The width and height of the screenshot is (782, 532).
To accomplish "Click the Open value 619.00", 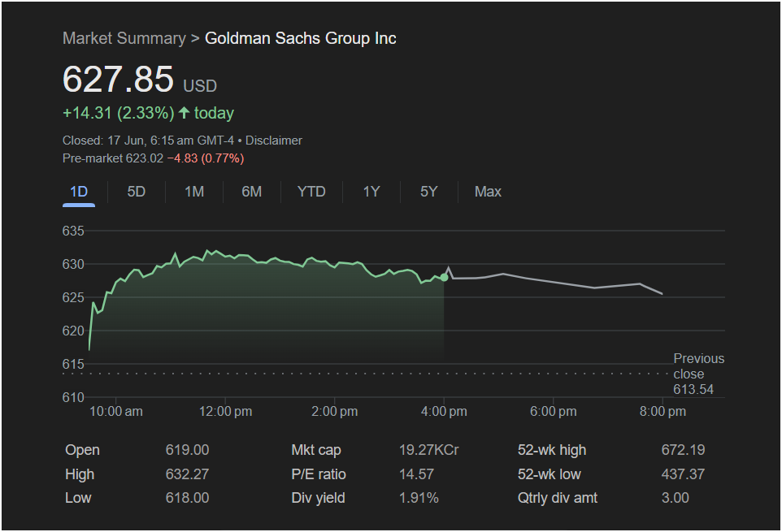I will pyautogui.click(x=187, y=450).
